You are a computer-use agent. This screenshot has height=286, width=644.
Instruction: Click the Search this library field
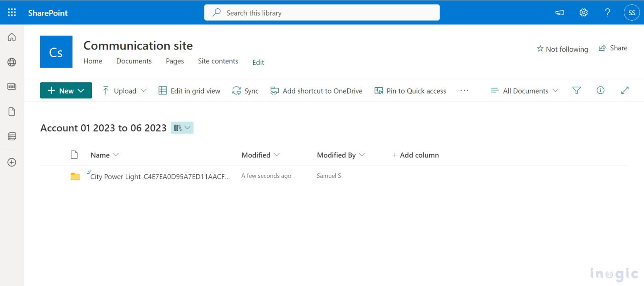322,13
